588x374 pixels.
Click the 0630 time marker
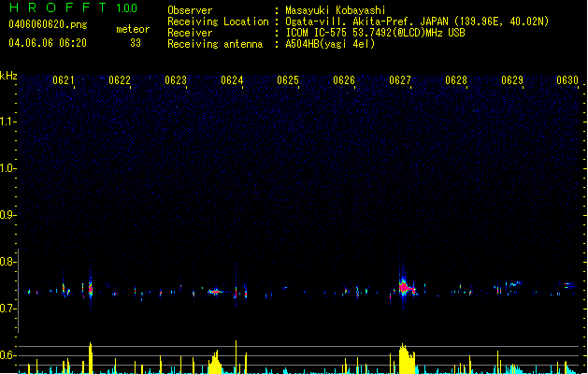(x=567, y=80)
